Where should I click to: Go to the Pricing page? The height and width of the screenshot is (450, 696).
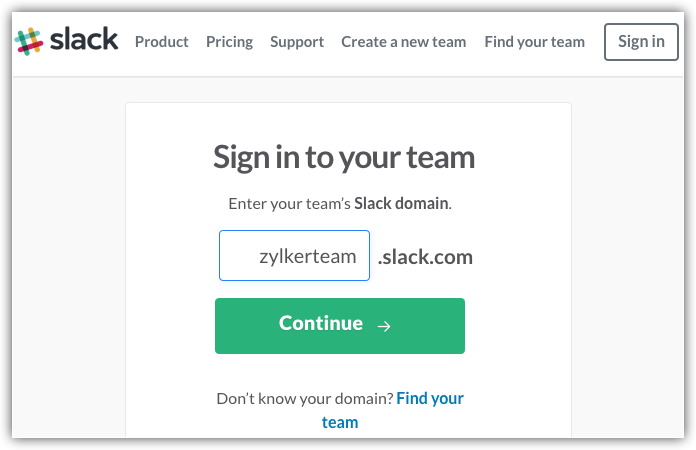229,42
